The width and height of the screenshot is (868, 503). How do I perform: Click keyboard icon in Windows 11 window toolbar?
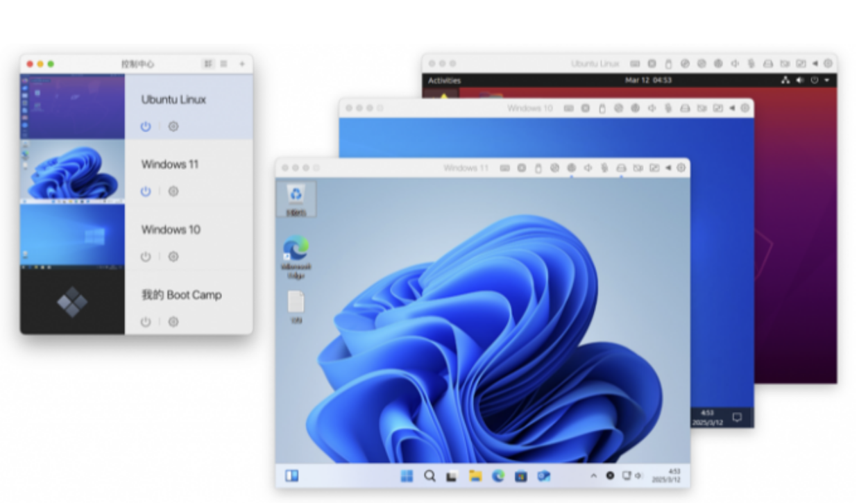pos(505,168)
